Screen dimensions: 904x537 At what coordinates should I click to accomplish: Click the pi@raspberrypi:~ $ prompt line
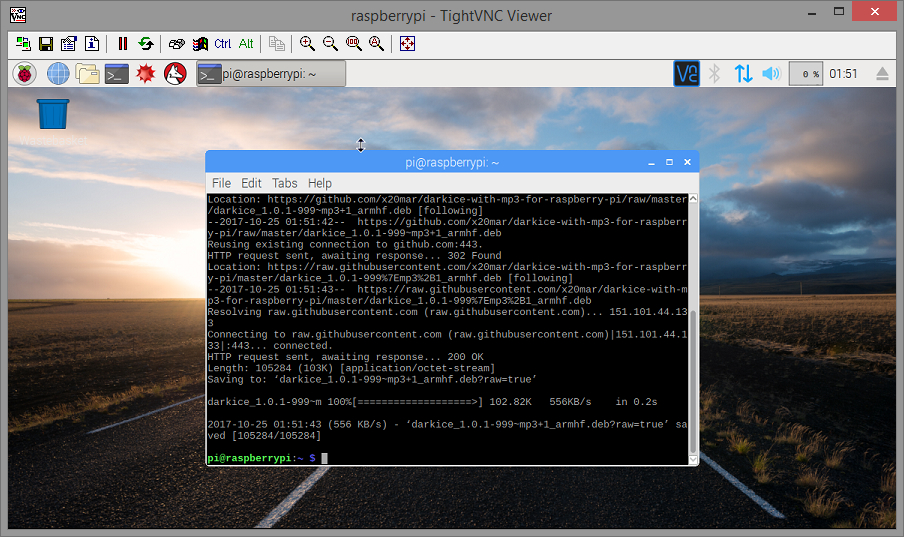tap(262, 458)
